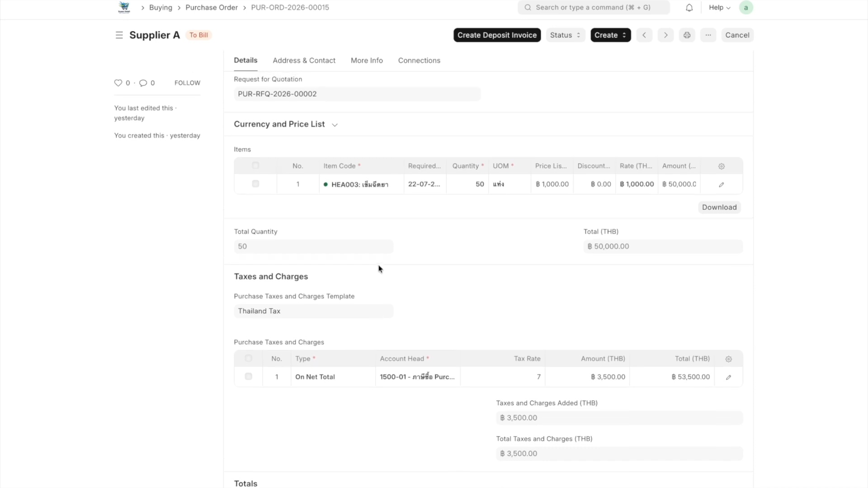
Task: Open the user avatar 'a' menu
Action: 746,8
